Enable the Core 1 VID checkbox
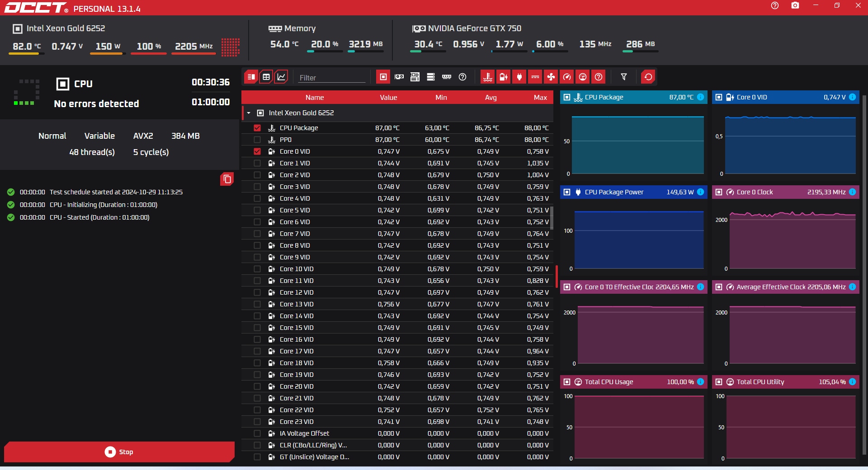The height and width of the screenshot is (470, 868). coord(257,163)
